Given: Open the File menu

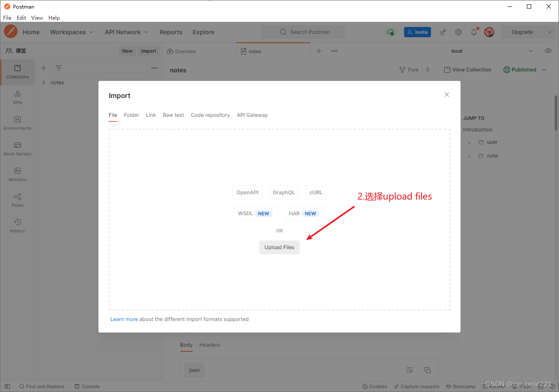Looking at the screenshot, I should coord(7,18).
